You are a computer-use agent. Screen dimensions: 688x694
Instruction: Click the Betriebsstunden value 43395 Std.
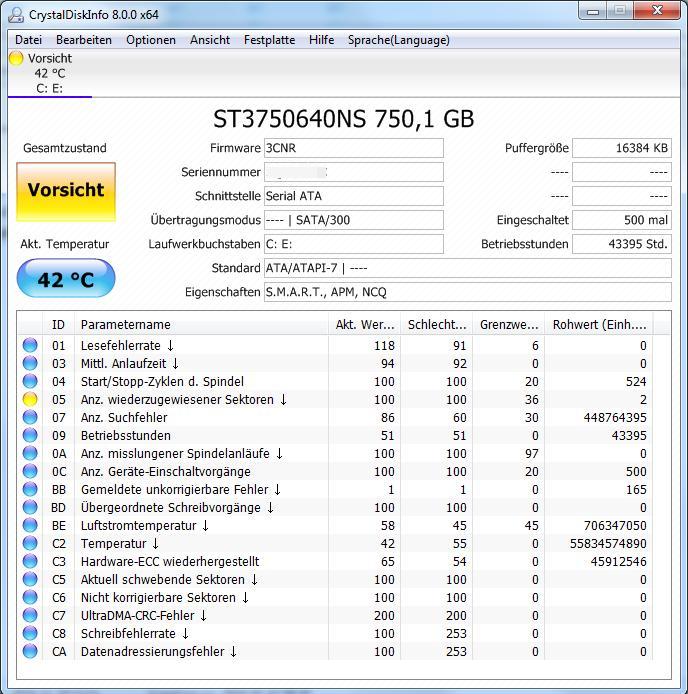(622, 244)
